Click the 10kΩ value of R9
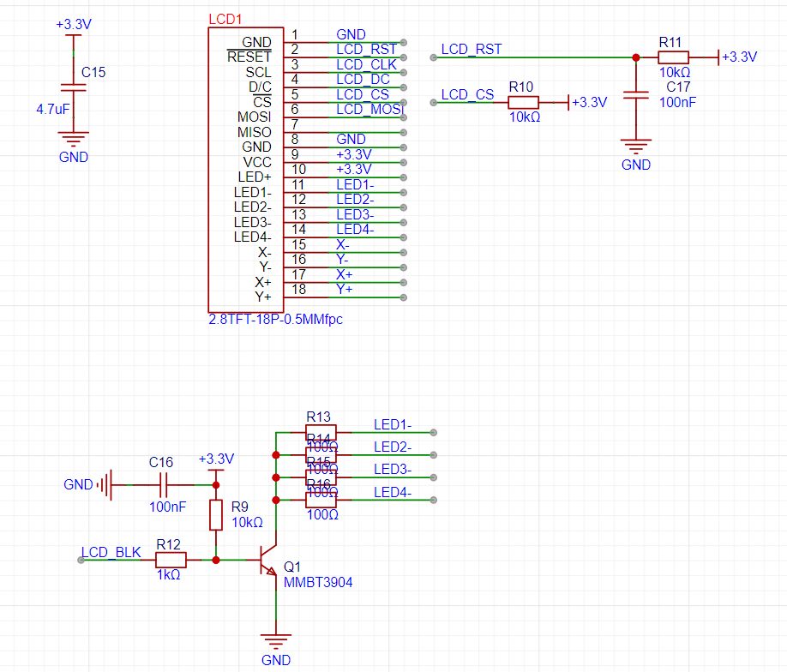This screenshot has width=787, height=672. click(x=247, y=523)
